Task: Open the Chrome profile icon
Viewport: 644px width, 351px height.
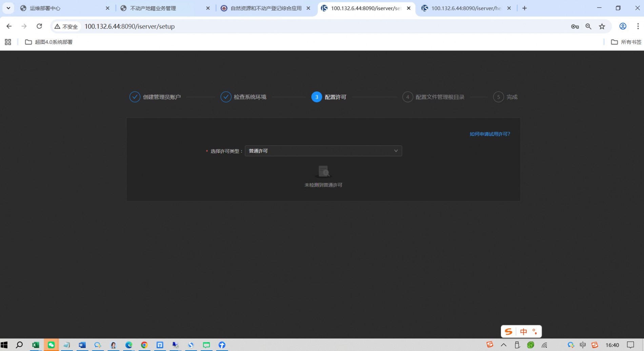Action: (x=623, y=26)
